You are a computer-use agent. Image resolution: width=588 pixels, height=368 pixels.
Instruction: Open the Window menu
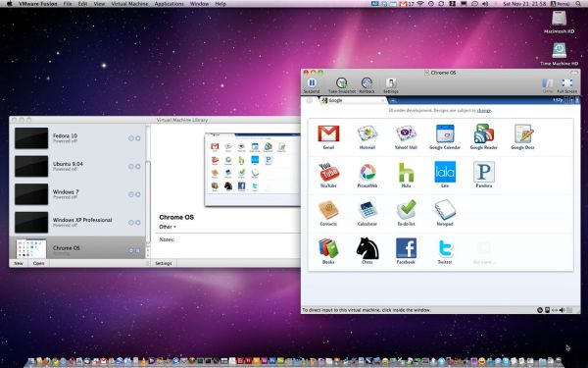(x=199, y=4)
